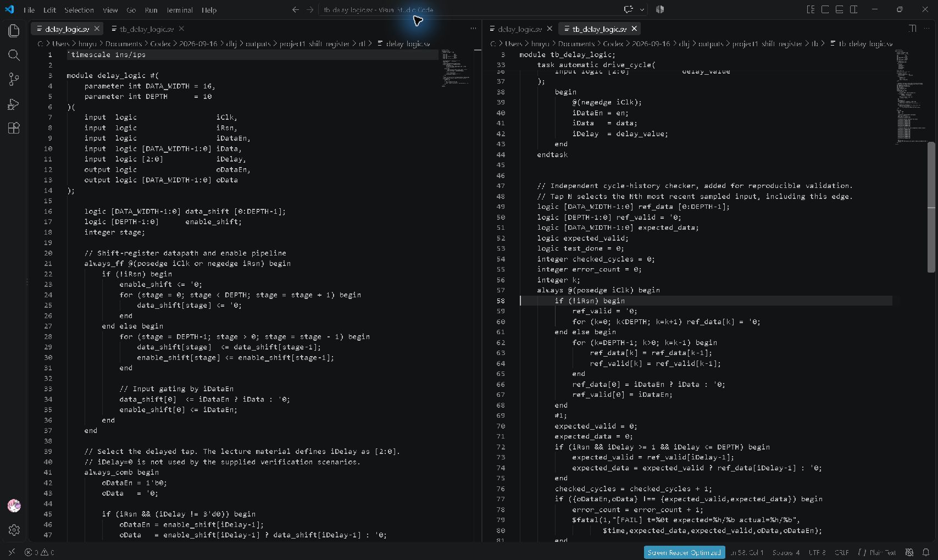Image resolution: width=938 pixels, height=560 pixels.
Task: Open the Source Control view
Action: (x=14, y=80)
